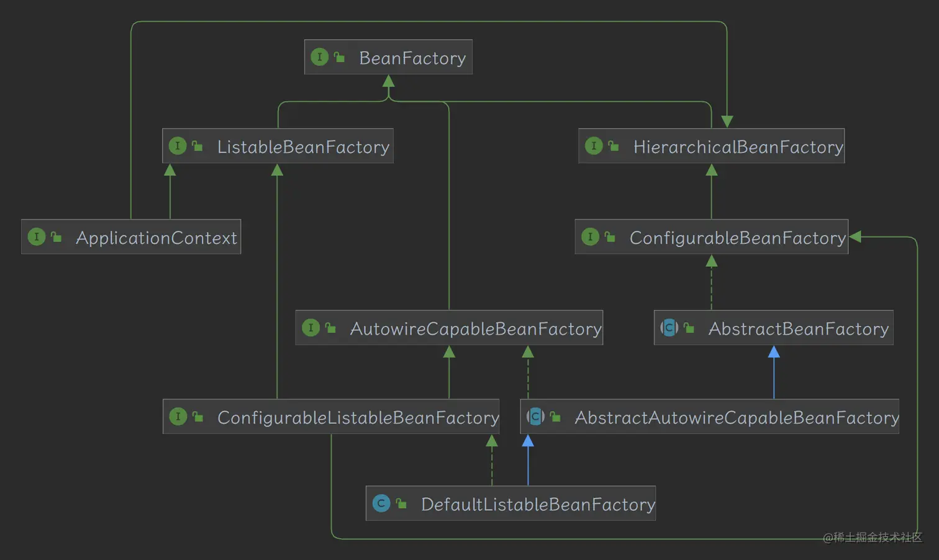Click the lock icon beside AutowireCapableBeanFactory
This screenshot has width=939, height=560.
pyautogui.click(x=330, y=327)
